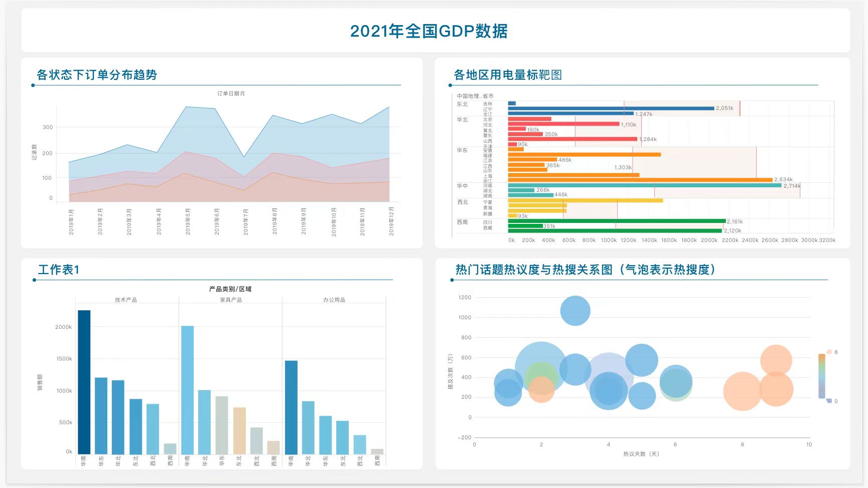Click the bubble chart color gradient legend
Image resolution: width=868 pixels, height=488 pixels.
822,377
